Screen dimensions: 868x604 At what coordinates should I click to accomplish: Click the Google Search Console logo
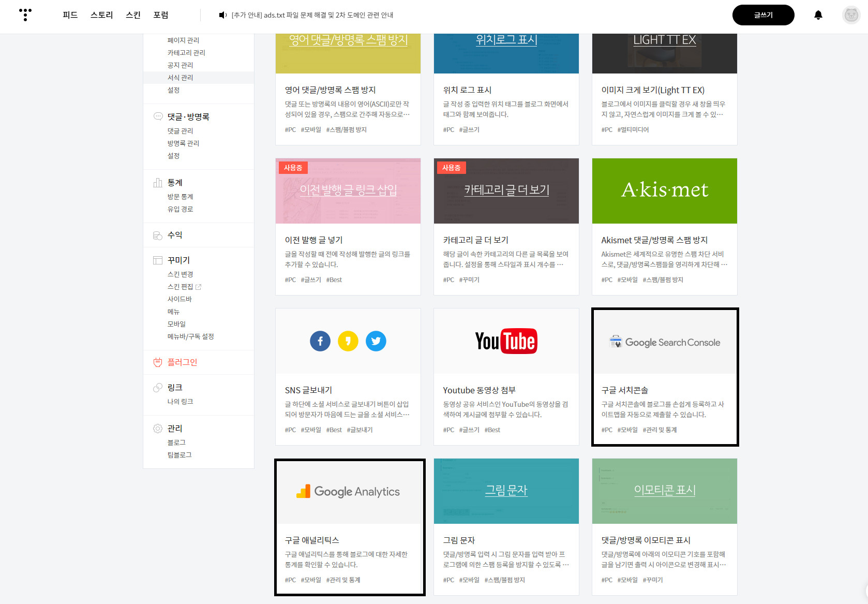tap(665, 342)
